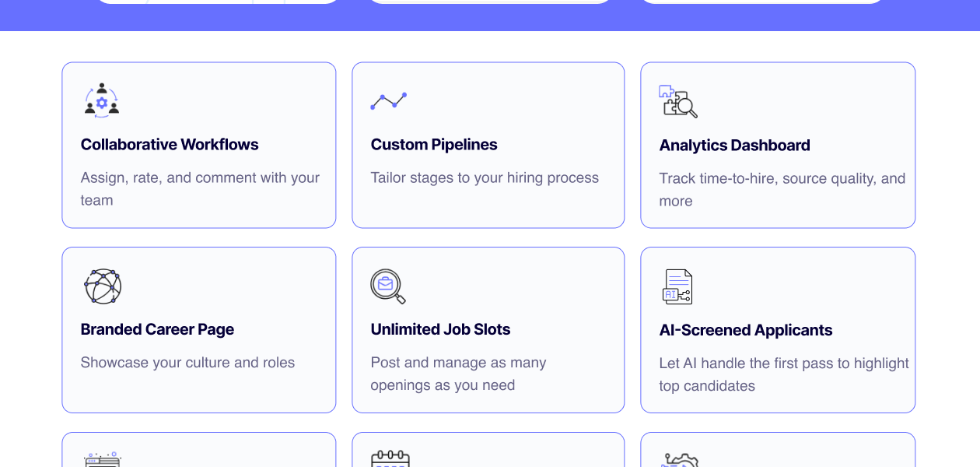Select the Unlimited Job Slots heading
980x467 pixels.
pyautogui.click(x=440, y=329)
